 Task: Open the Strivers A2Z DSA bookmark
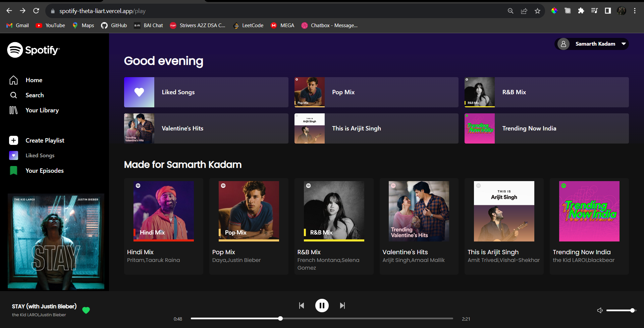click(x=198, y=25)
